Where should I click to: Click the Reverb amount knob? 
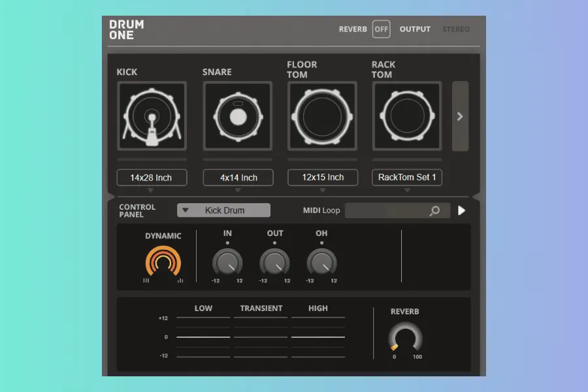pyautogui.click(x=405, y=338)
